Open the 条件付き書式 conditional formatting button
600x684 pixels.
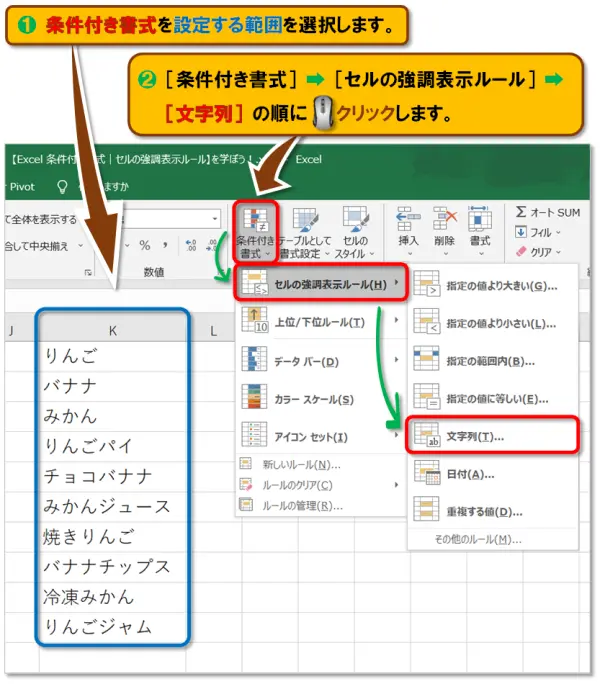point(255,233)
